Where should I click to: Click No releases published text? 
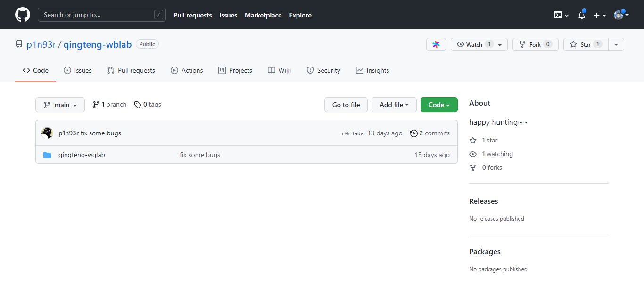point(496,219)
